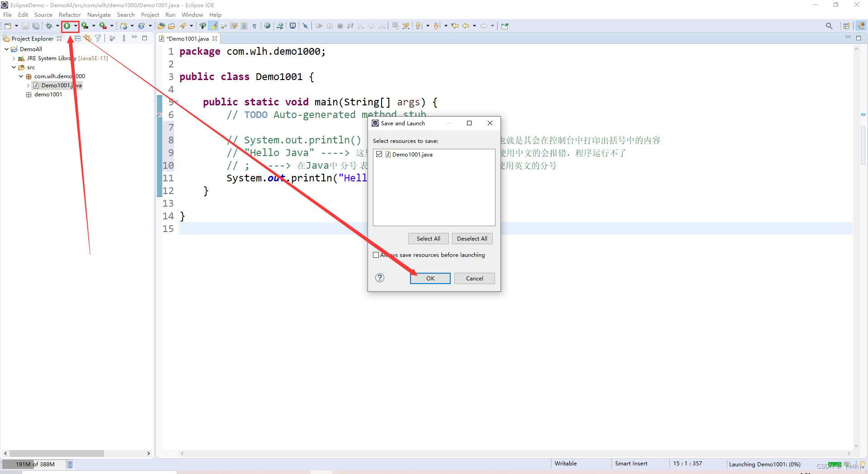Click the Next Annotation down-arrow icon
The height and width of the screenshot is (474, 868).
click(419, 26)
